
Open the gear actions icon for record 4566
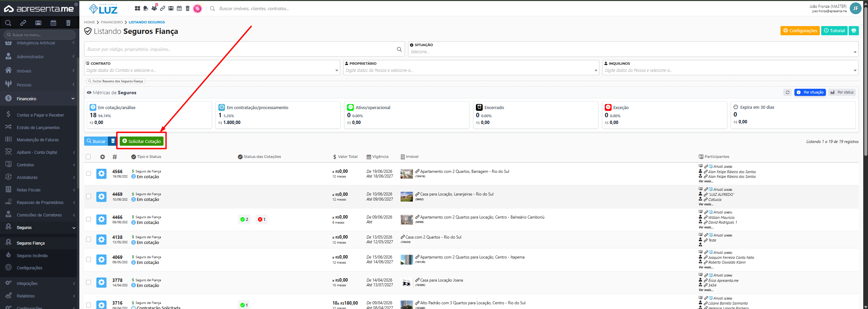click(101, 174)
